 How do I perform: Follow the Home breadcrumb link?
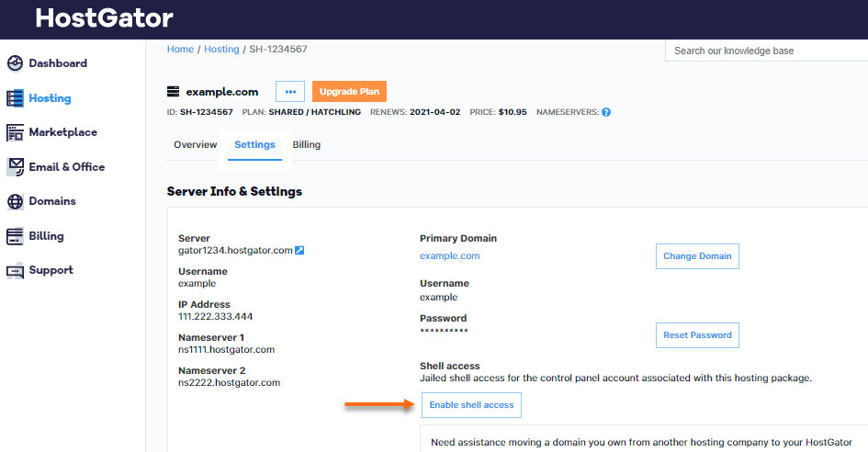coord(180,49)
